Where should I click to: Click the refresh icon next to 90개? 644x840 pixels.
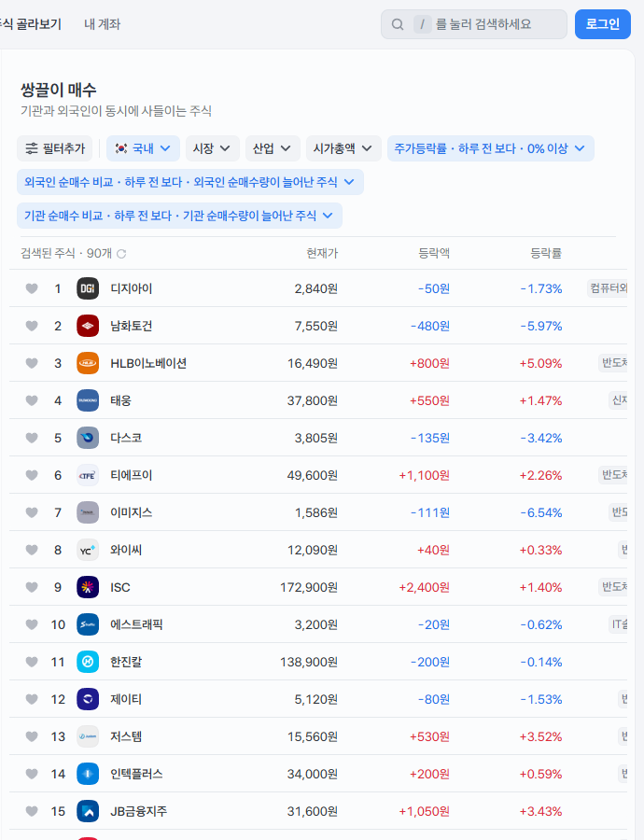(121, 253)
